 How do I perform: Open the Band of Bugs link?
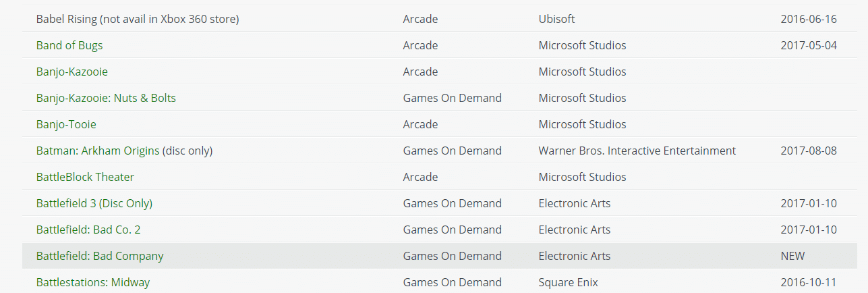click(x=69, y=45)
